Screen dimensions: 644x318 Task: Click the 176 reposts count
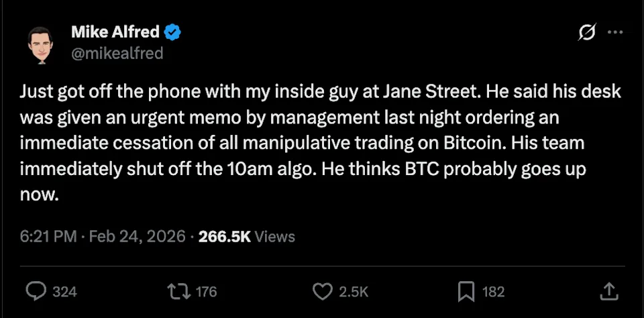[207, 291]
